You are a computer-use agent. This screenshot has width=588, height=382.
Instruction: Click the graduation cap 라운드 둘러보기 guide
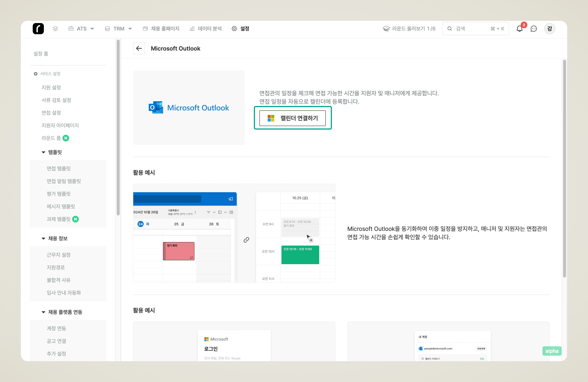pyautogui.click(x=409, y=29)
